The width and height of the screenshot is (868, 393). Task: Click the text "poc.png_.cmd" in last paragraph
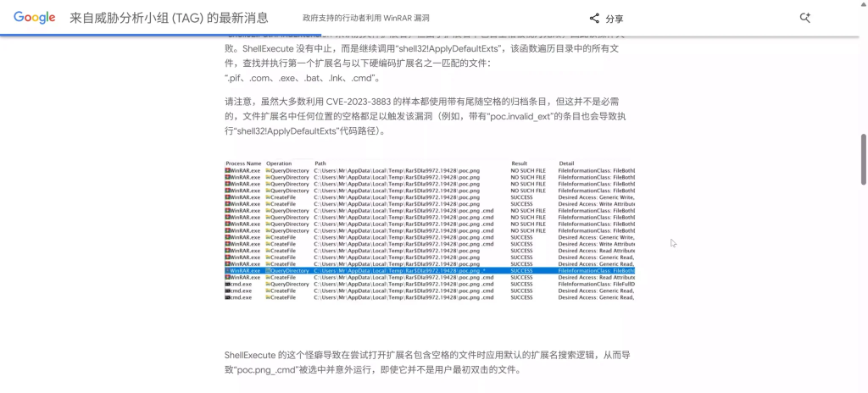tap(269, 370)
